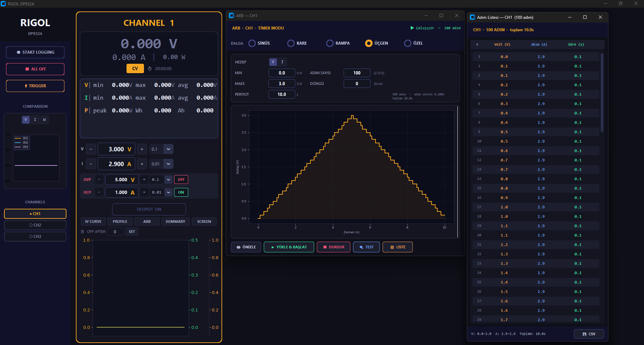Export step list via CSV button

tap(589, 334)
